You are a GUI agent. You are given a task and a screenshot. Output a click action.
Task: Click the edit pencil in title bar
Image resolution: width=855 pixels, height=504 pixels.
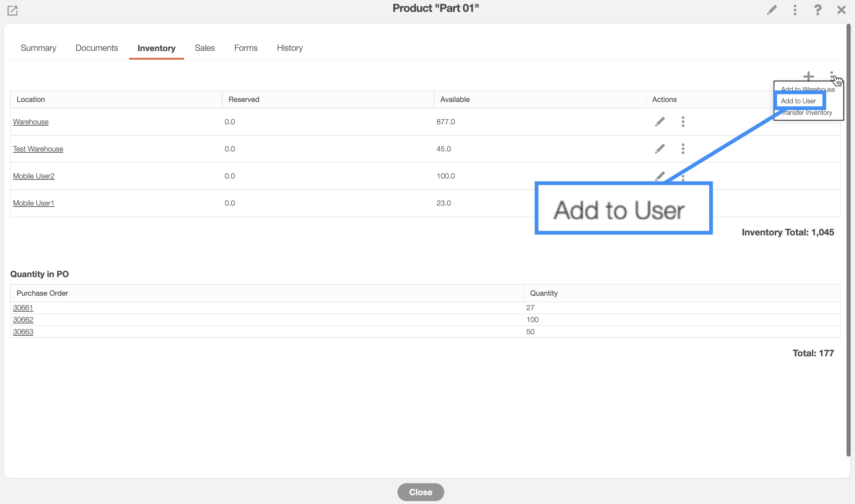[x=772, y=10]
